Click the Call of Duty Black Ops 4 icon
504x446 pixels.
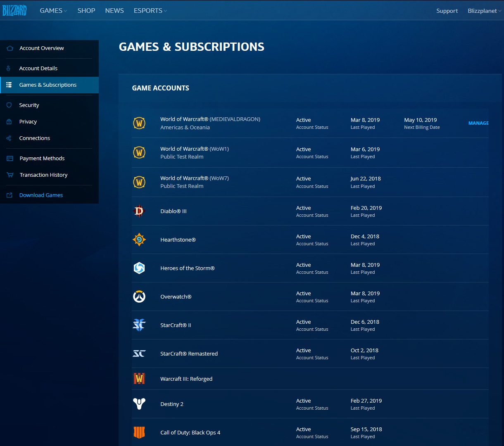pyautogui.click(x=139, y=432)
